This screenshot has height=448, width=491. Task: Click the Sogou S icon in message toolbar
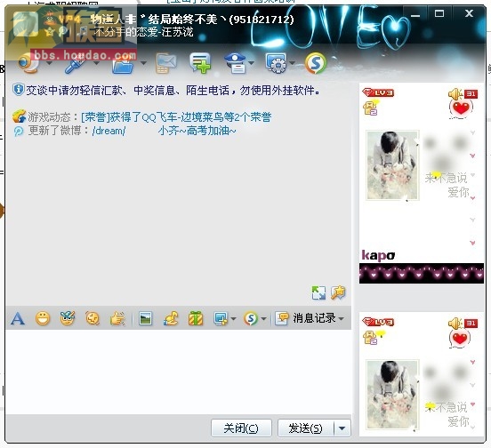click(x=251, y=319)
